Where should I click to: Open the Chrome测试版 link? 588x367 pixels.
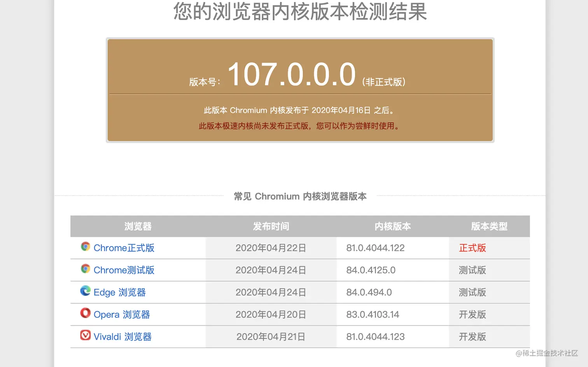124,270
